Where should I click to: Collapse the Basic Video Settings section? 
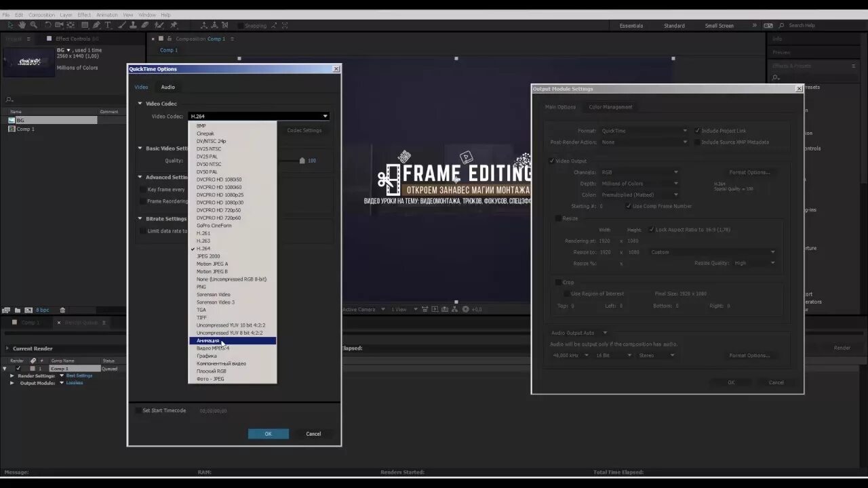pos(140,148)
